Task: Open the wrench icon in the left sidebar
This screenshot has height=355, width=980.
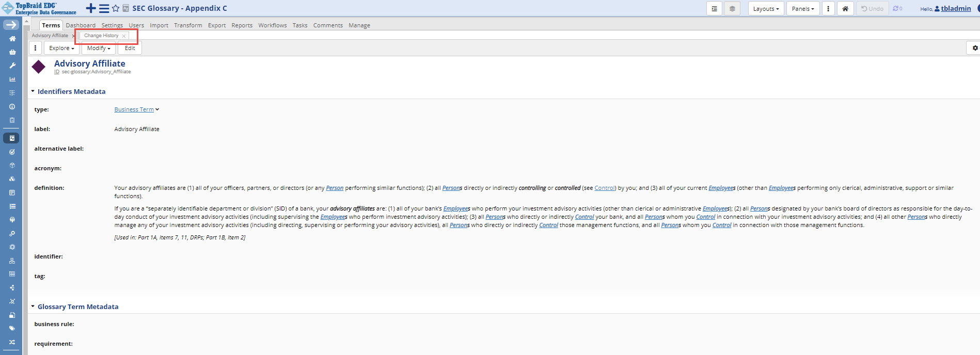Action: tap(12, 66)
